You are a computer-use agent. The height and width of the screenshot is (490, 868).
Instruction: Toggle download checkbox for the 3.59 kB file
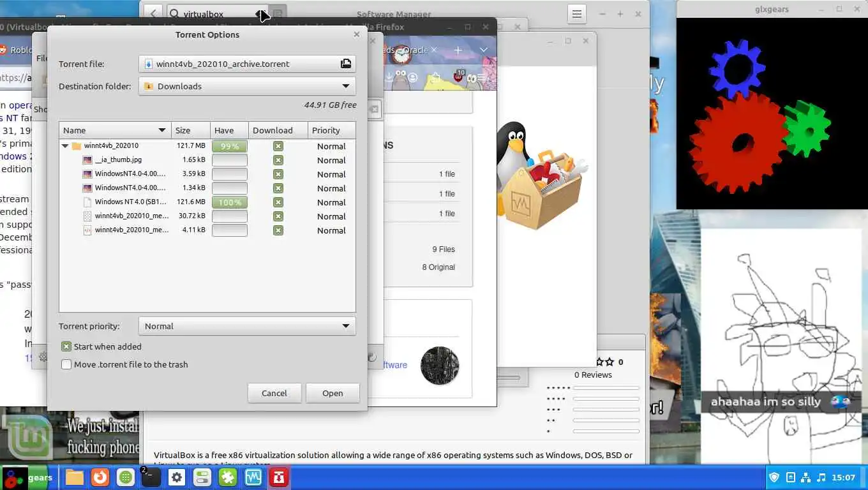click(278, 174)
